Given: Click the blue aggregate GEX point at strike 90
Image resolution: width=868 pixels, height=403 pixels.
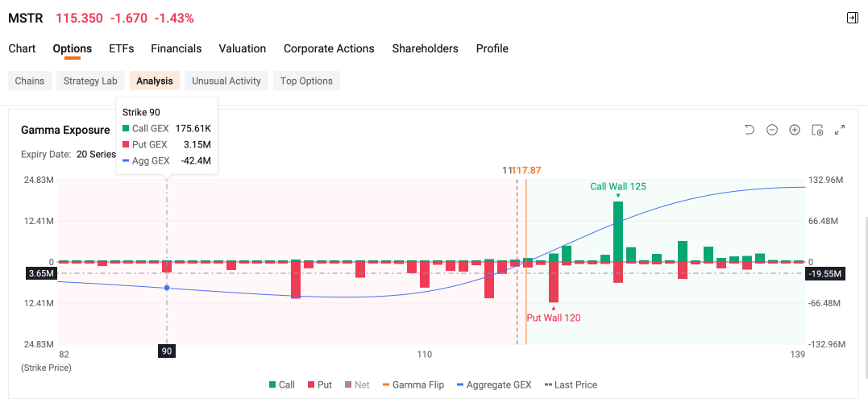Looking at the screenshot, I should click(167, 288).
